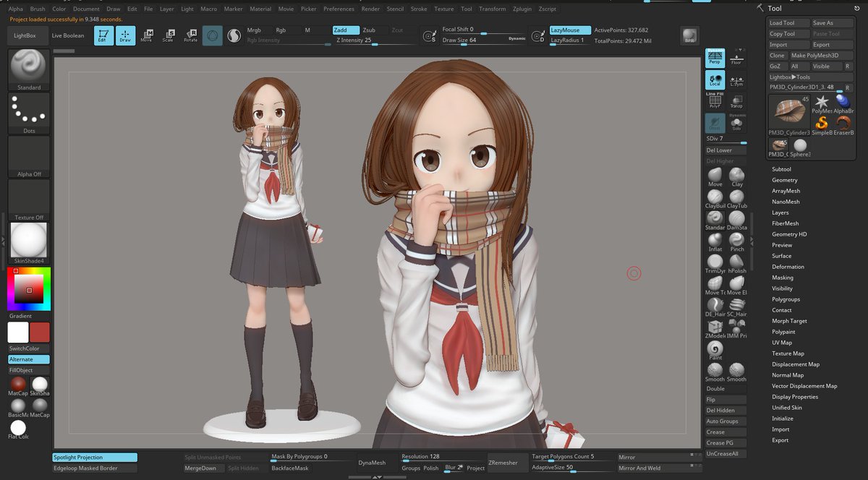Select the Move transform icon in top shelf
This screenshot has width=868, height=480.
147,35
